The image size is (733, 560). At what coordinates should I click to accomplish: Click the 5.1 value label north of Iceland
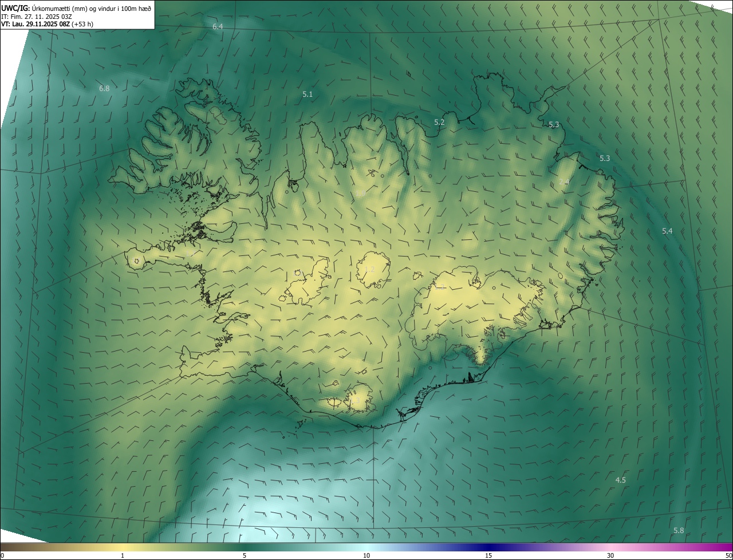point(308,94)
